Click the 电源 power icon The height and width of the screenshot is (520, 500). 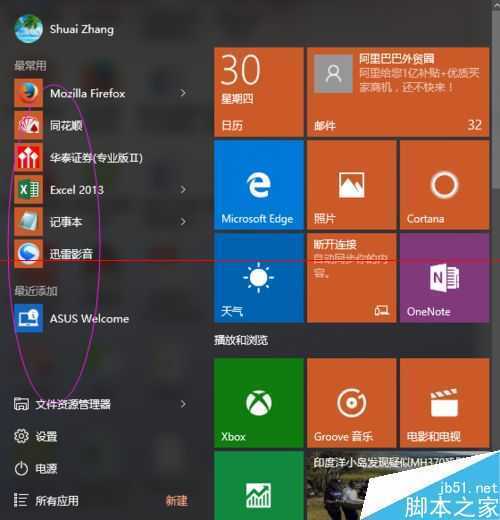(x=21, y=468)
